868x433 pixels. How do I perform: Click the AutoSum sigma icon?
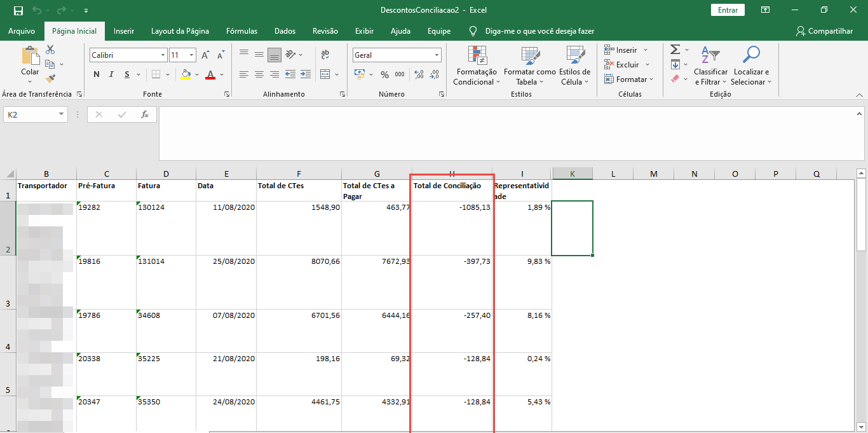click(675, 50)
